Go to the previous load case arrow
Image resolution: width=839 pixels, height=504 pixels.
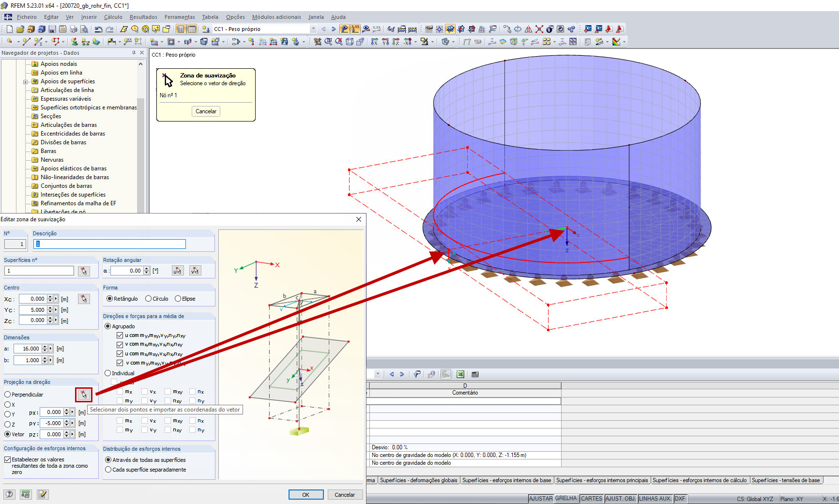[324, 29]
